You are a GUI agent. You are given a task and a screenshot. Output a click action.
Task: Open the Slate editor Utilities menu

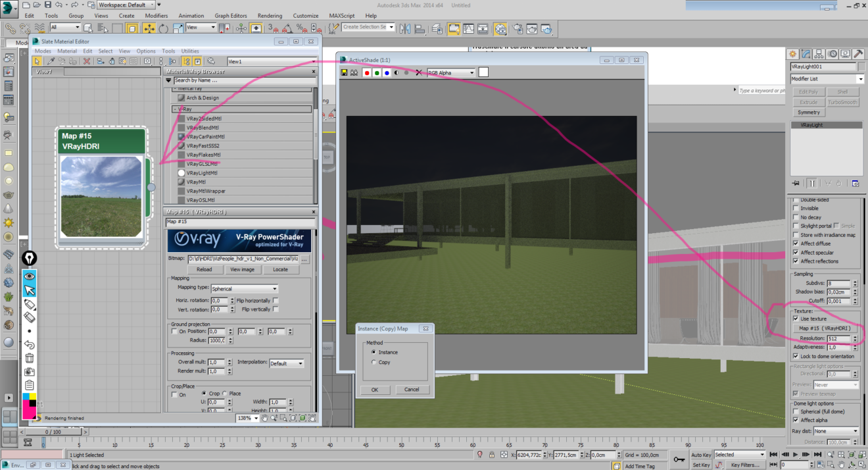[190, 51]
